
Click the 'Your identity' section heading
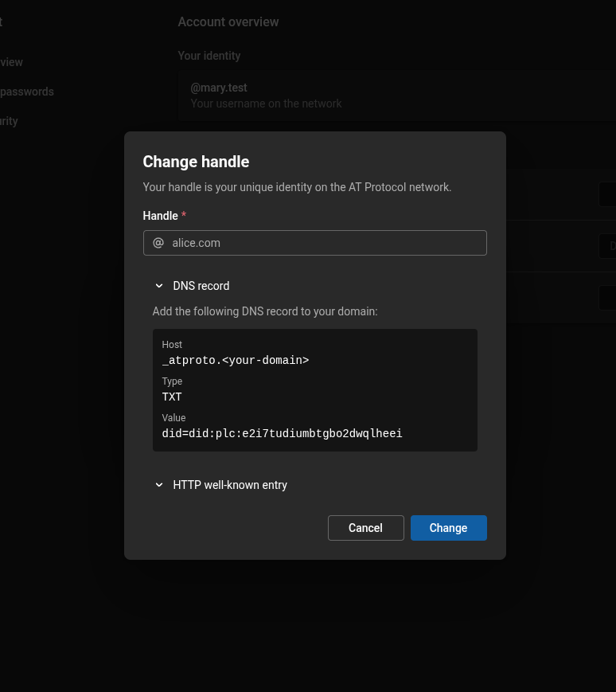209,56
